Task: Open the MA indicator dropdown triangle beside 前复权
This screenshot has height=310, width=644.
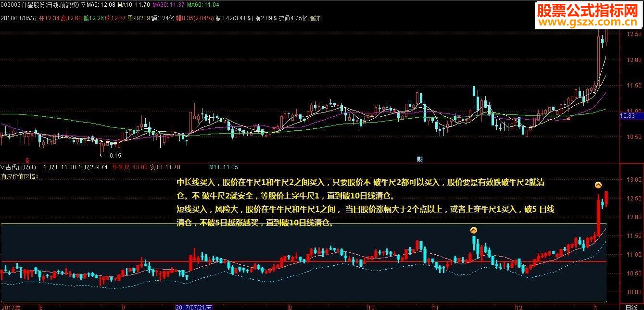Action: point(83,5)
